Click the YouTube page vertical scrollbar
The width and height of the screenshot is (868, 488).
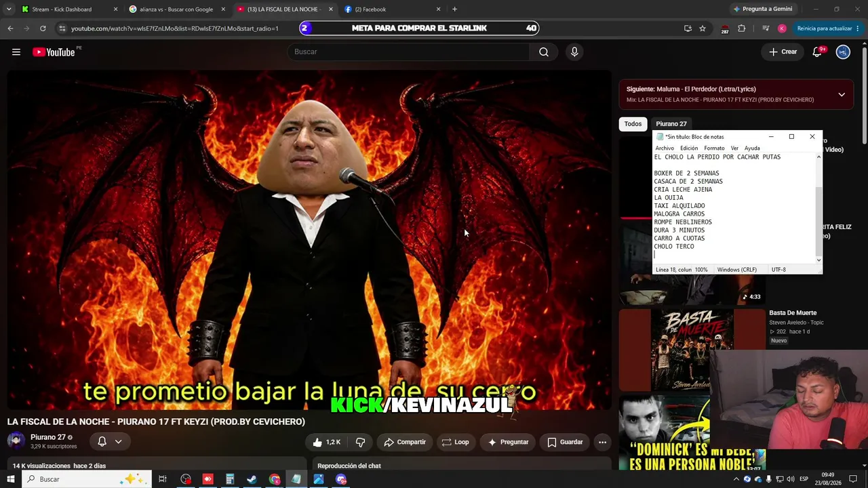[864, 95]
